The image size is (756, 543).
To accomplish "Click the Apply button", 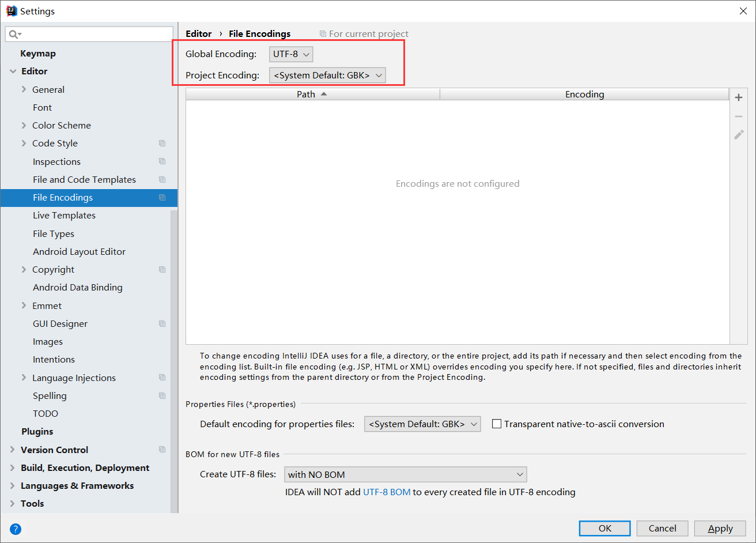I will (x=720, y=528).
